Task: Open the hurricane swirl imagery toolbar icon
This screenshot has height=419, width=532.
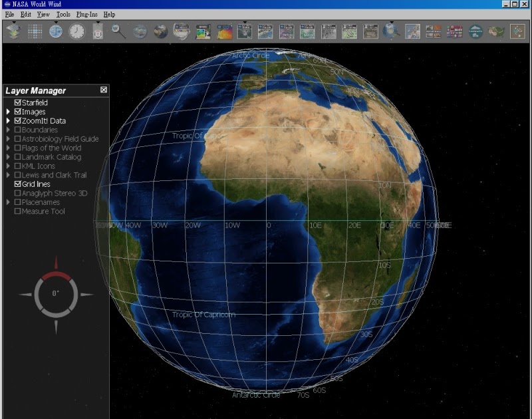Action: point(182,31)
